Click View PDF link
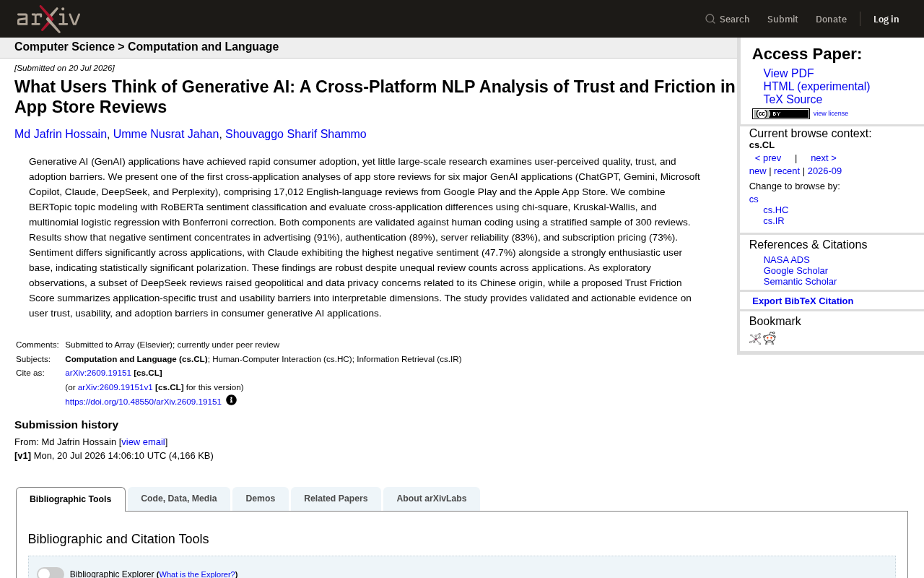This screenshot has width=924, height=578. click(x=788, y=74)
